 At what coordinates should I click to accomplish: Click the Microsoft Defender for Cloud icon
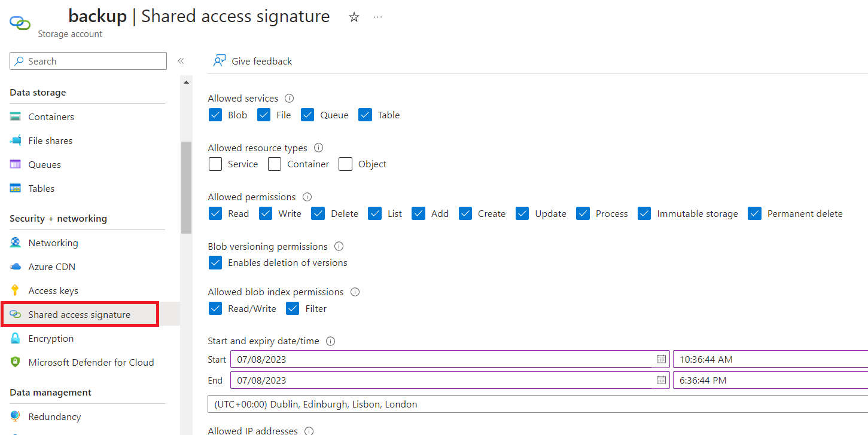(15, 362)
